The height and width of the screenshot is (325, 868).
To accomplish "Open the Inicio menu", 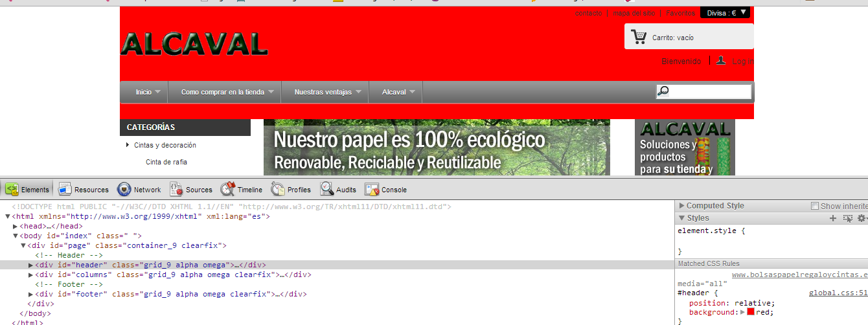I will [x=144, y=92].
